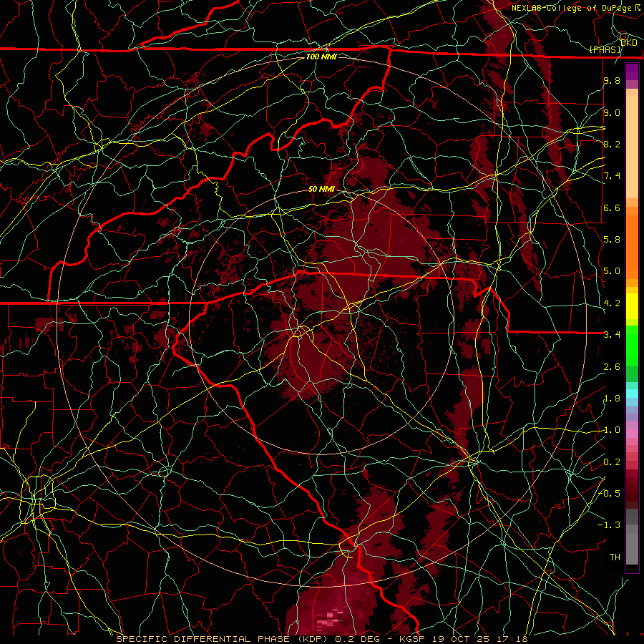The width and height of the screenshot is (644, 644).
Task: Click the '1.8' scale value
Action: (x=612, y=399)
